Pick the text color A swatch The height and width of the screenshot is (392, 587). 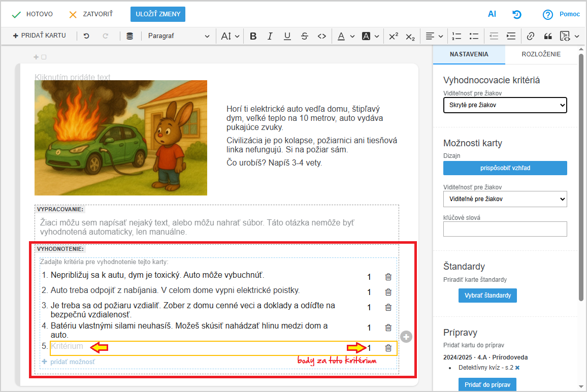pos(341,36)
